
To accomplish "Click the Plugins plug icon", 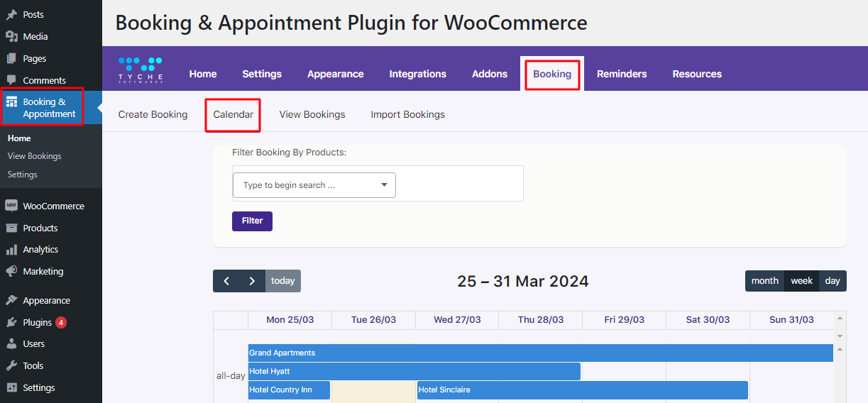I will click(11, 322).
